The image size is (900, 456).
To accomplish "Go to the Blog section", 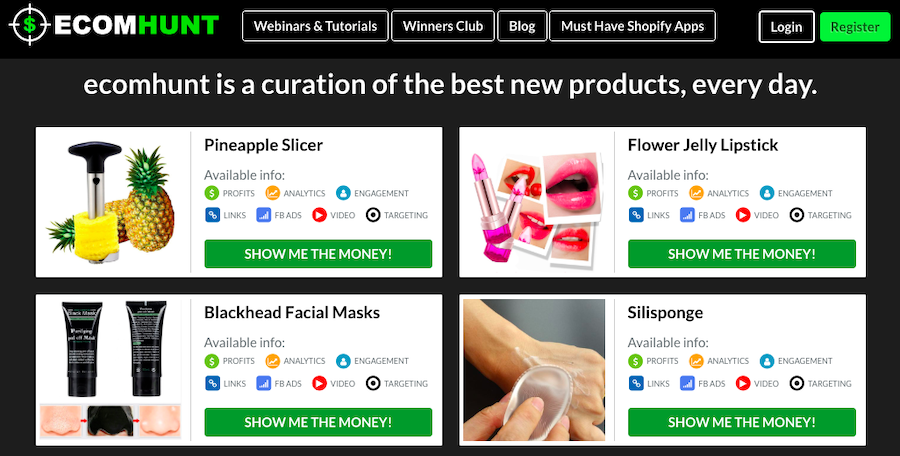I will [x=522, y=26].
